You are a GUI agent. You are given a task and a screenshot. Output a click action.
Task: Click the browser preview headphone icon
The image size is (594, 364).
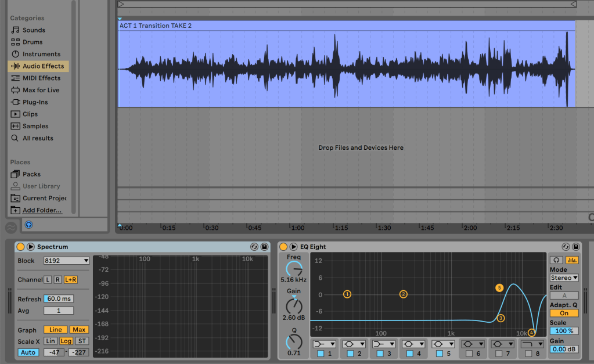tap(28, 225)
